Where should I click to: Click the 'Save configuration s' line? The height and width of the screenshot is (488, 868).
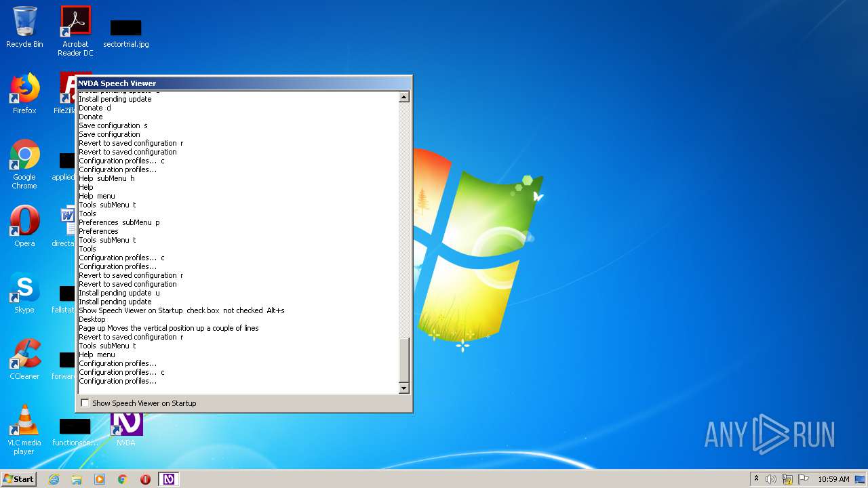(x=113, y=125)
